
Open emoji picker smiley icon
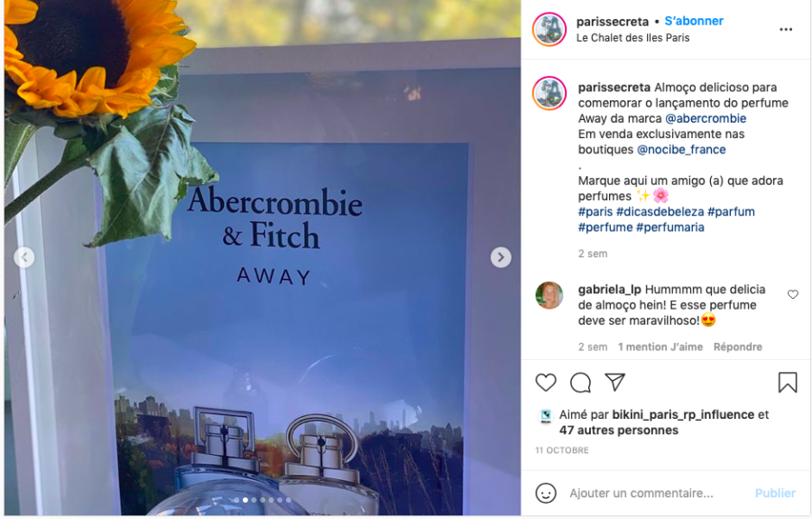[x=546, y=493]
